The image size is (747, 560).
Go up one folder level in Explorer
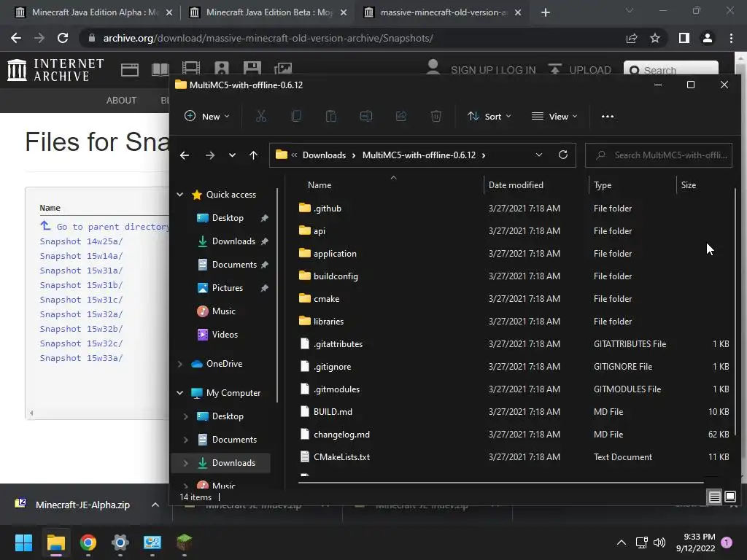[x=253, y=155]
